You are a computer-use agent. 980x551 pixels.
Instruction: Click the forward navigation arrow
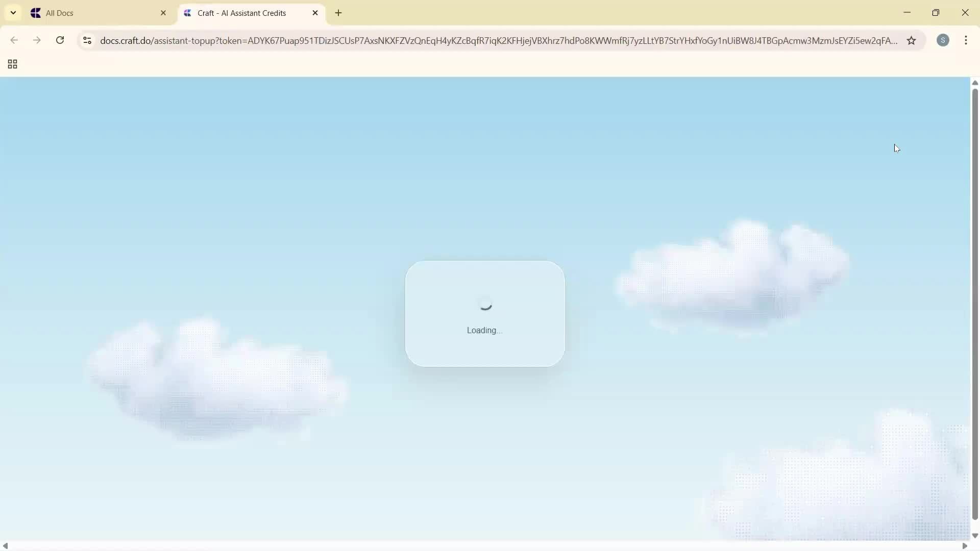pos(37,40)
